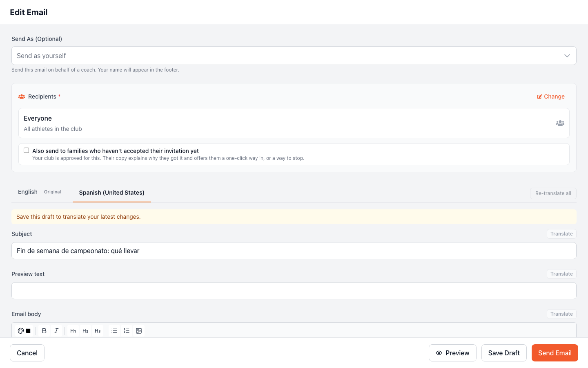Apply Heading 3 style
The height and width of the screenshot is (368, 588).
point(98,331)
